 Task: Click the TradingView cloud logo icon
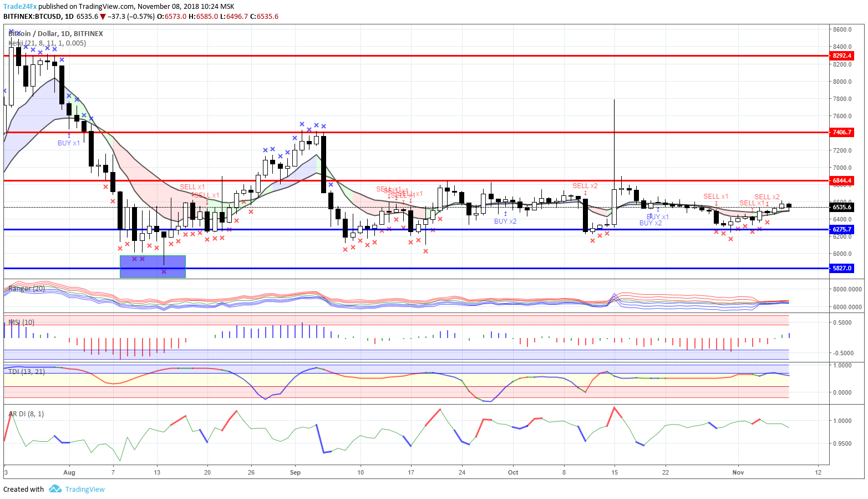pos(55,489)
